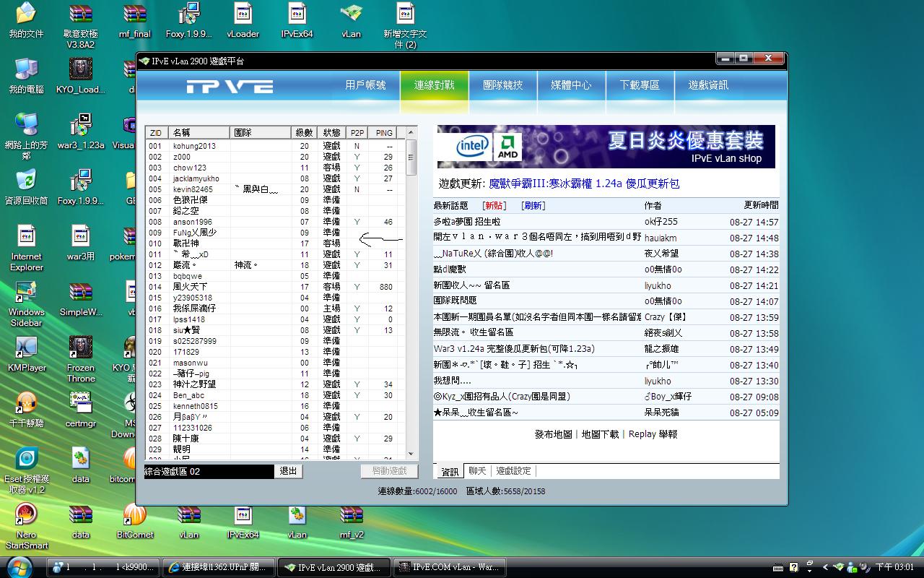
Task: Click the 退出 button
Action: 288,471
